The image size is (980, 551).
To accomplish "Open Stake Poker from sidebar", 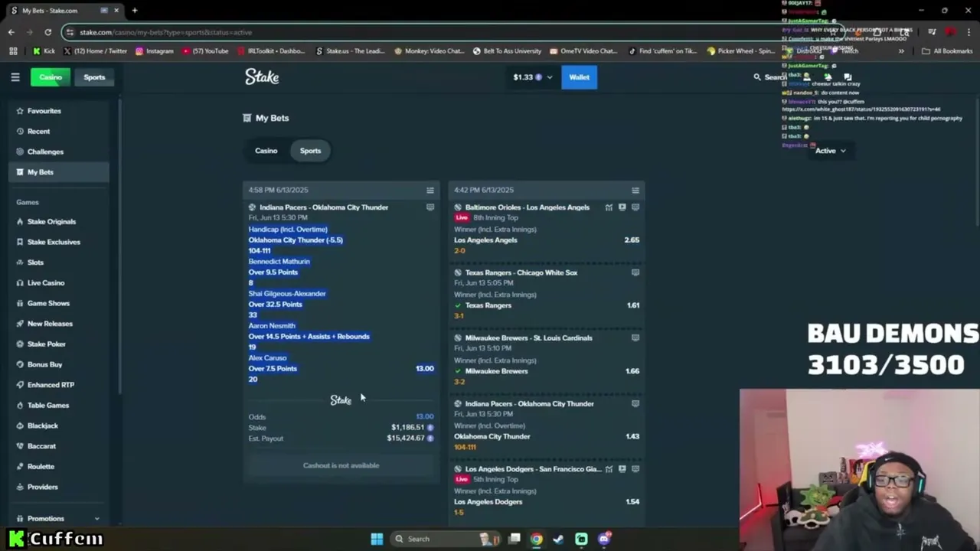I will [x=59, y=344].
